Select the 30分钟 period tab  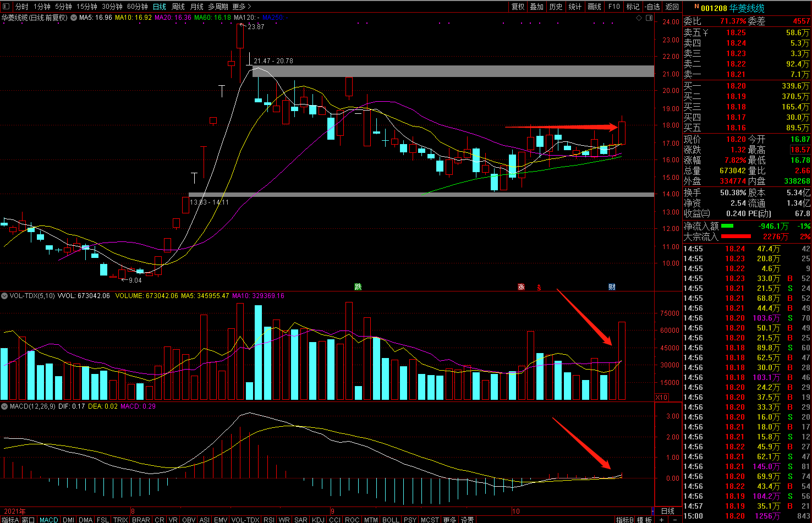[x=112, y=7]
